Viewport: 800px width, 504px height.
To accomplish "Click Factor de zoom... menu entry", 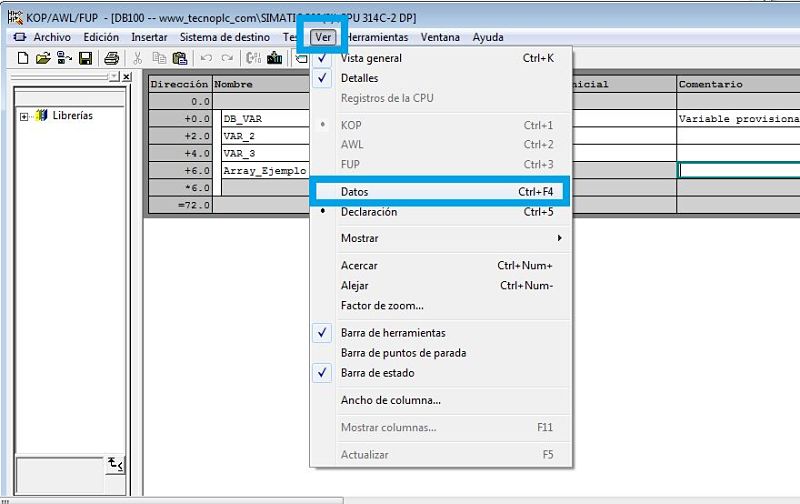I will (x=382, y=305).
